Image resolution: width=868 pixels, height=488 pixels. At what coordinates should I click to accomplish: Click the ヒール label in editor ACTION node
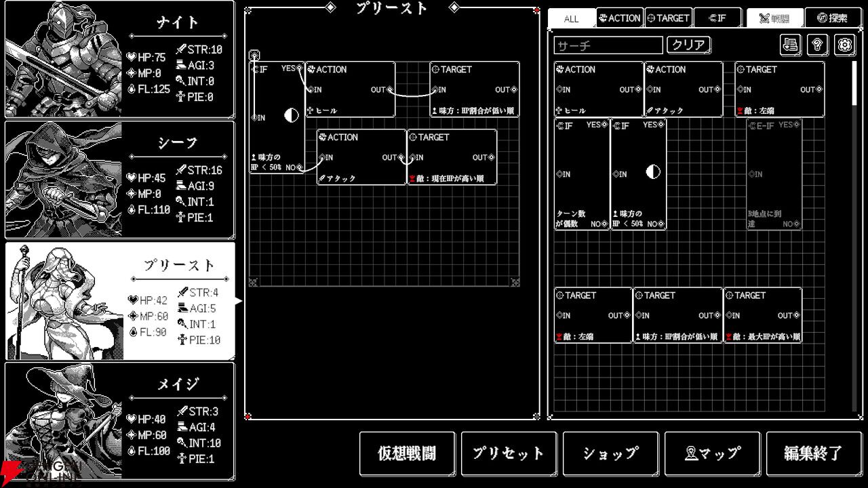[x=326, y=110]
